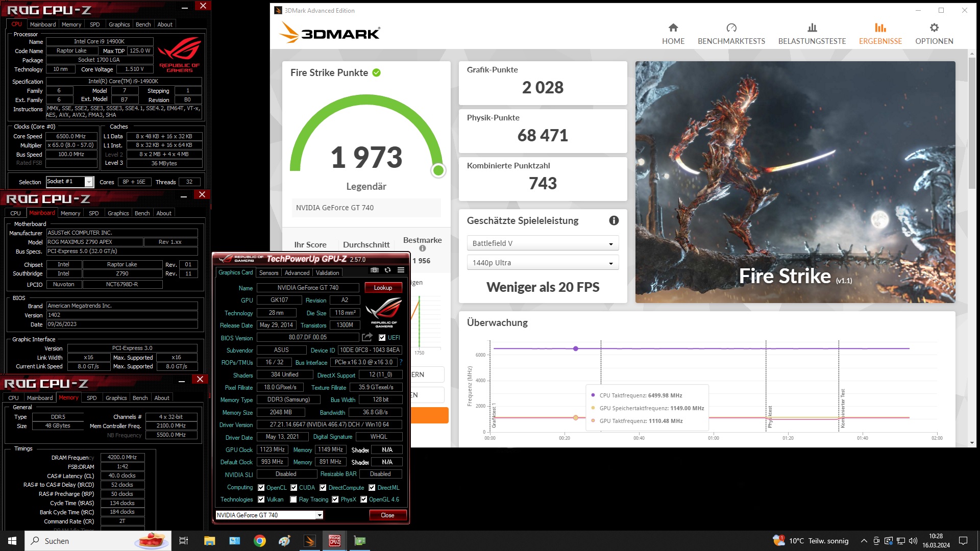Click Close button in GPU-Z
The image size is (980, 551).
click(x=387, y=515)
